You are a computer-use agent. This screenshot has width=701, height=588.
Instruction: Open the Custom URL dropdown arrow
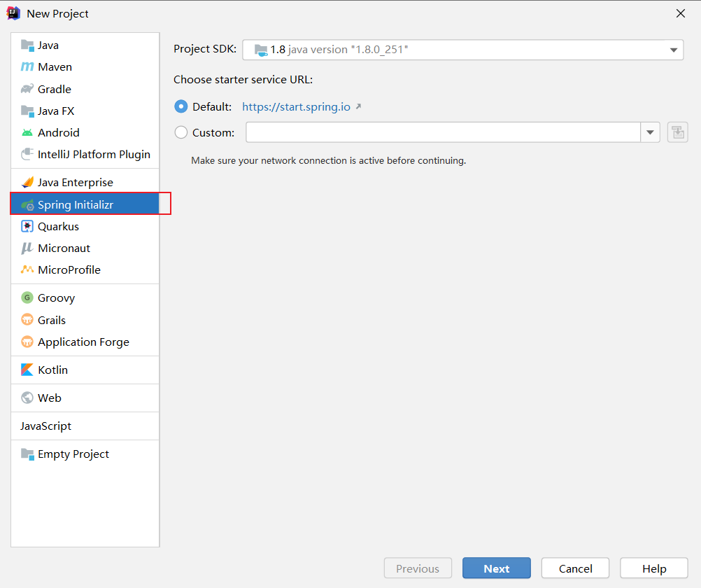coord(650,132)
